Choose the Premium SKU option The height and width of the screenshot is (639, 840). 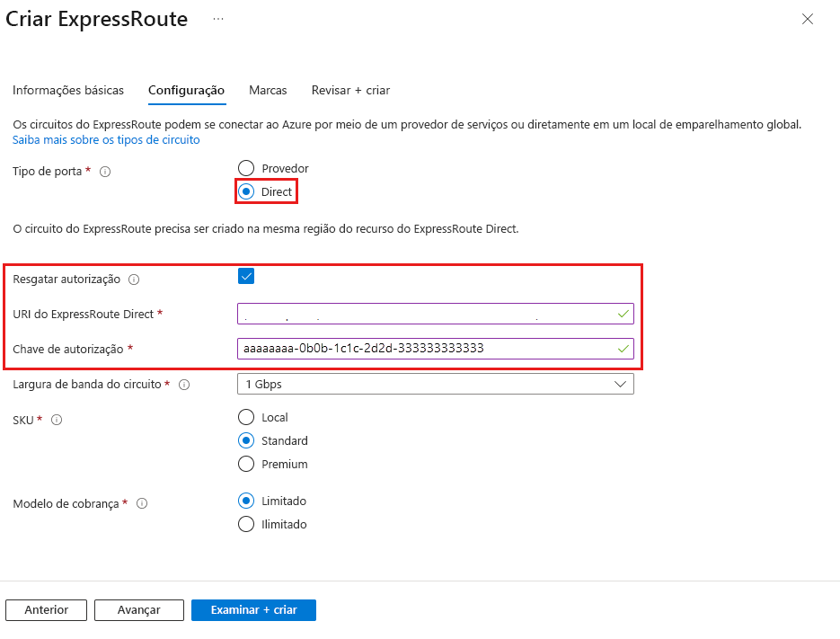(x=246, y=464)
